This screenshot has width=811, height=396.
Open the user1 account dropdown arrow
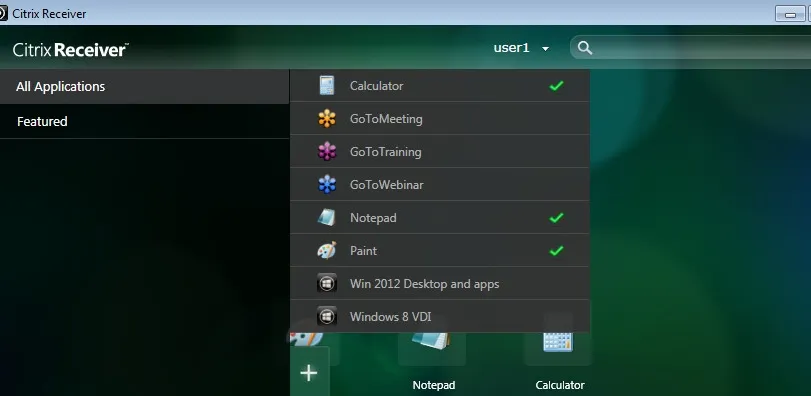pos(545,49)
